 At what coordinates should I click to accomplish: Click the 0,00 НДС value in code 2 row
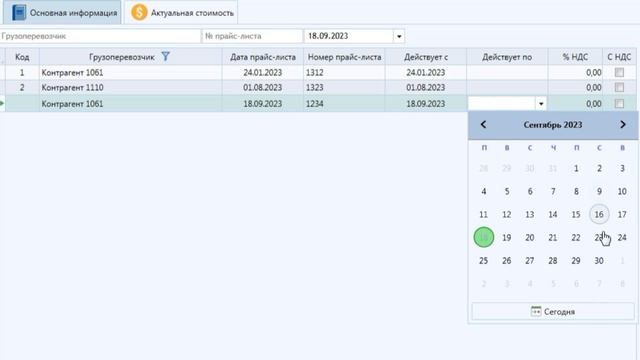point(575,87)
